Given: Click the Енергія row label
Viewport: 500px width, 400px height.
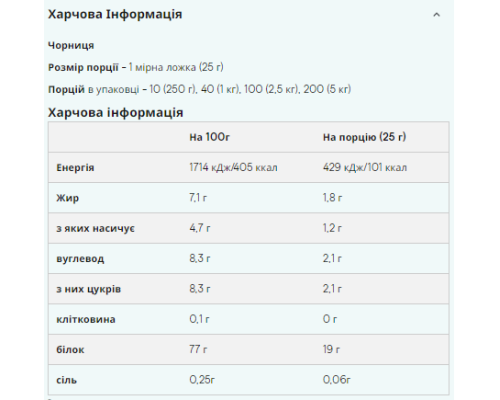Looking at the screenshot, I should 75,167.
